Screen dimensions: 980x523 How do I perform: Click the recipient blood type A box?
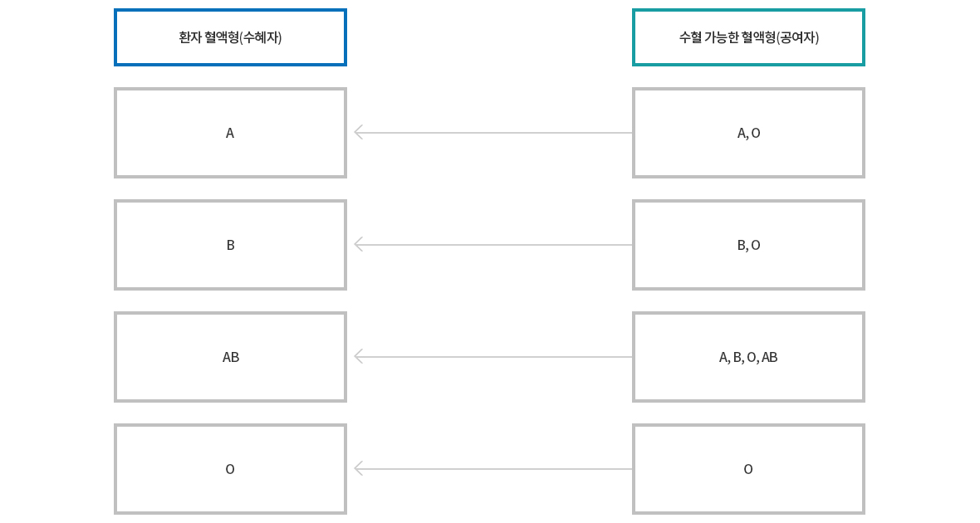point(230,133)
